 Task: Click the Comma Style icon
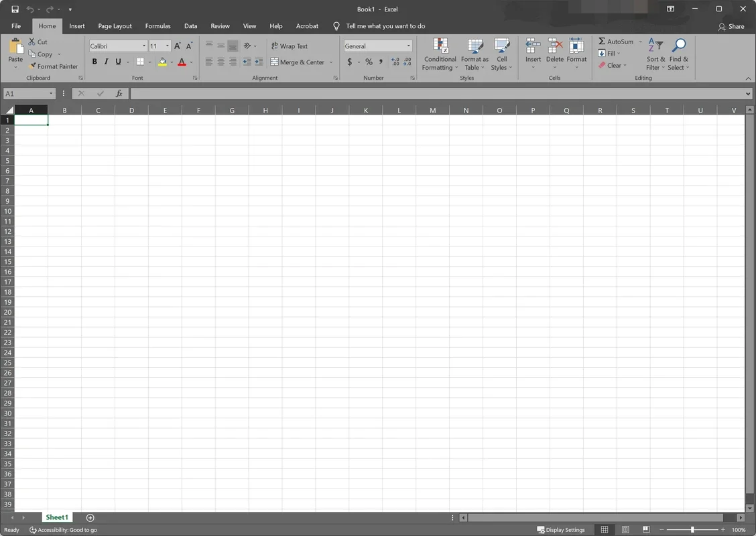pyautogui.click(x=380, y=62)
